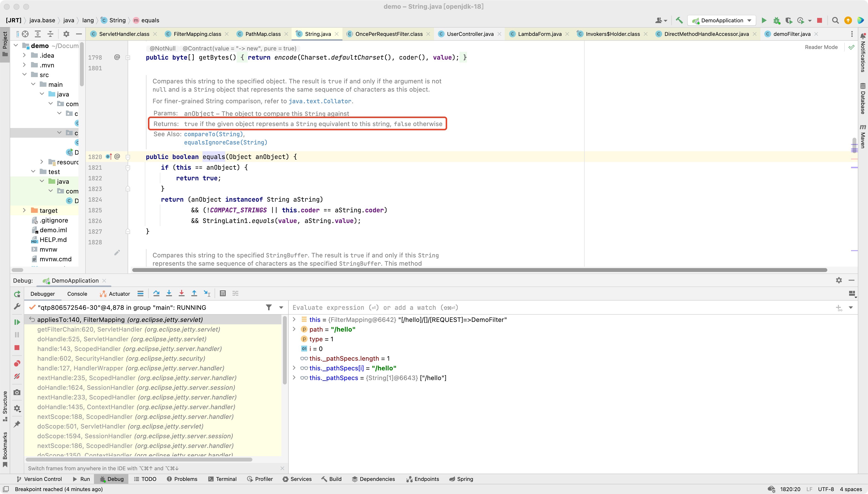Follow the java.text.Collator doc link
The width and height of the screenshot is (868, 494).
coord(320,101)
